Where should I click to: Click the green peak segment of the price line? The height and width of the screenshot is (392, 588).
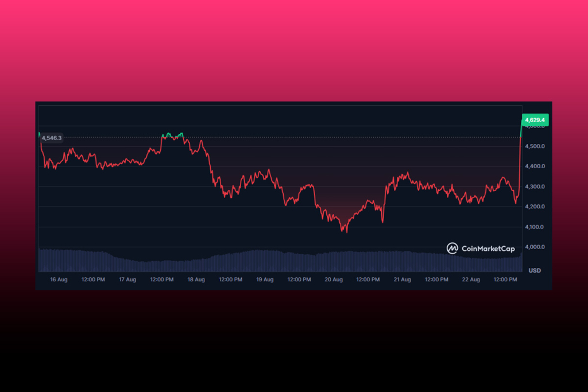[172, 135]
